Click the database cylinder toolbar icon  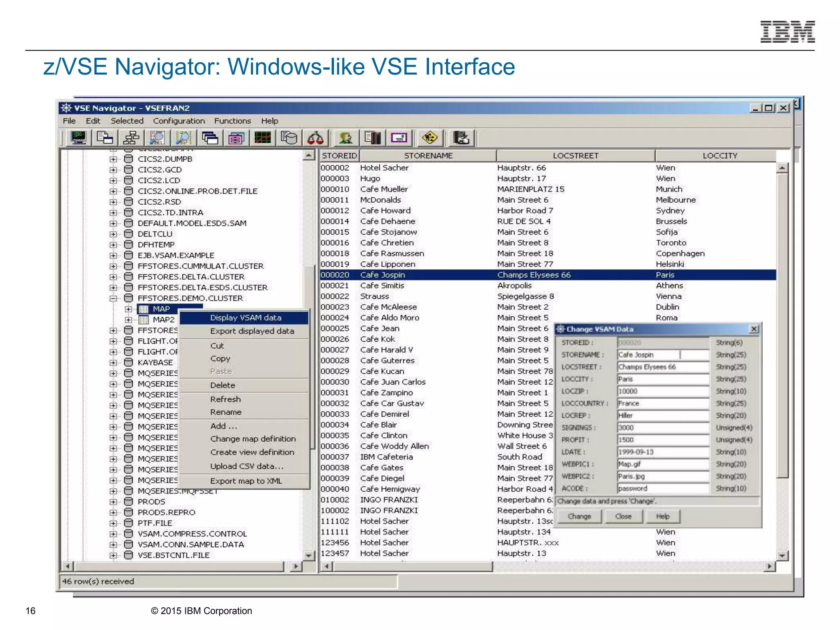point(289,138)
